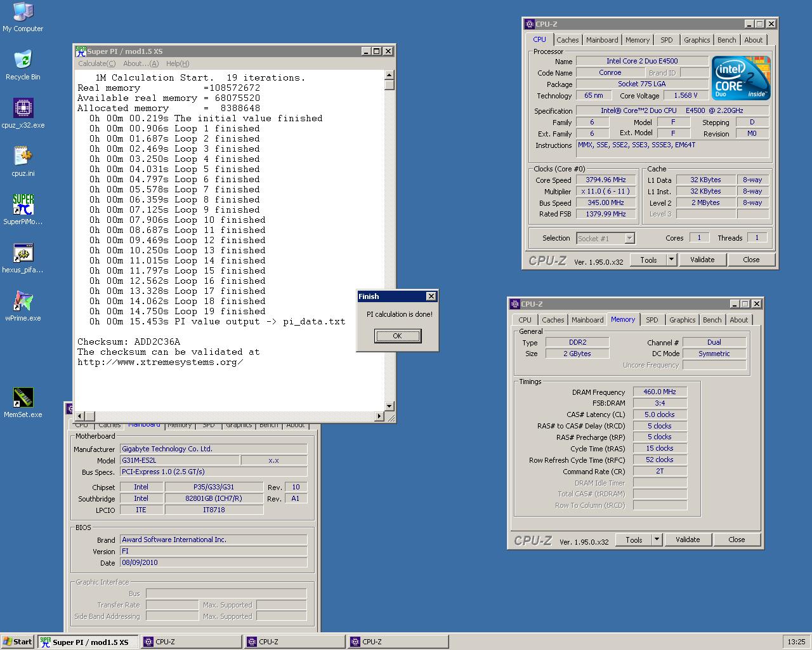Switch to SPD tab in top CPU-Z window
The width and height of the screenshot is (812, 650).
(x=666, y=40)
